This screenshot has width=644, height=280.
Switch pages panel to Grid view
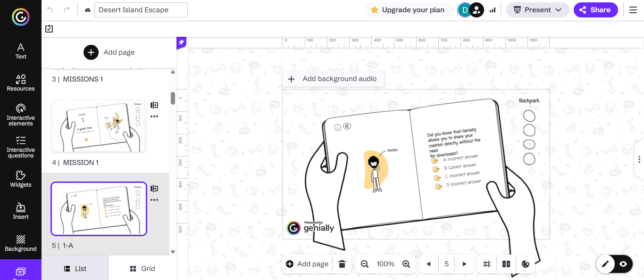pos(142,269)
